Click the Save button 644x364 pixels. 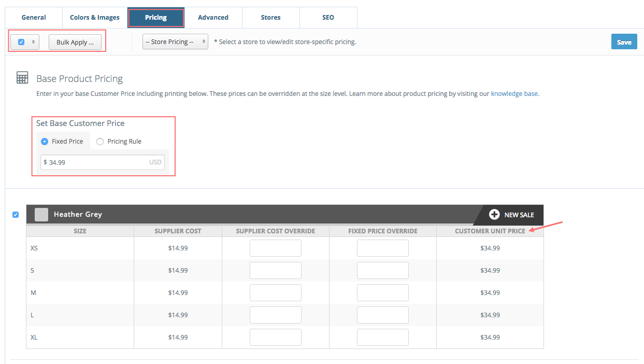coord(624,42)
